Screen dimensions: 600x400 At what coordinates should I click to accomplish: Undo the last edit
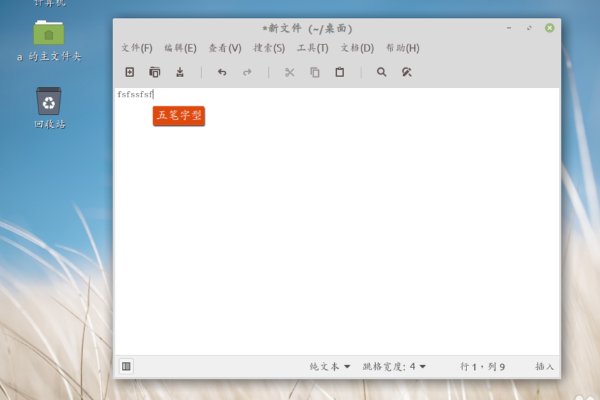pos(222,72)
